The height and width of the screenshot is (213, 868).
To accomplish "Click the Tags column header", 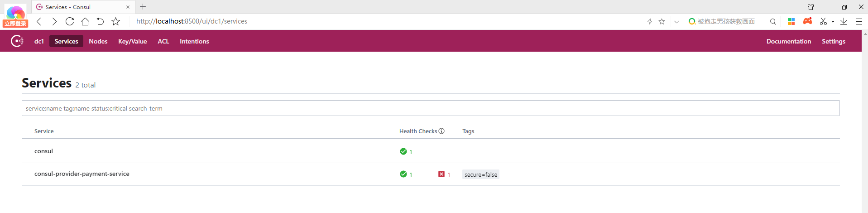I will click(468, 131).
